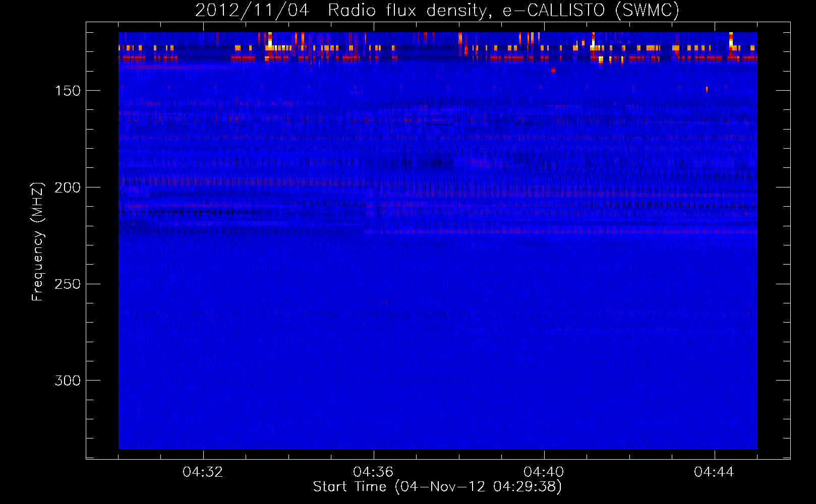This screenshot has width=816, height=504.
Task: Click the 'Frequency (MHZ)' axis label
Action: 38,242
